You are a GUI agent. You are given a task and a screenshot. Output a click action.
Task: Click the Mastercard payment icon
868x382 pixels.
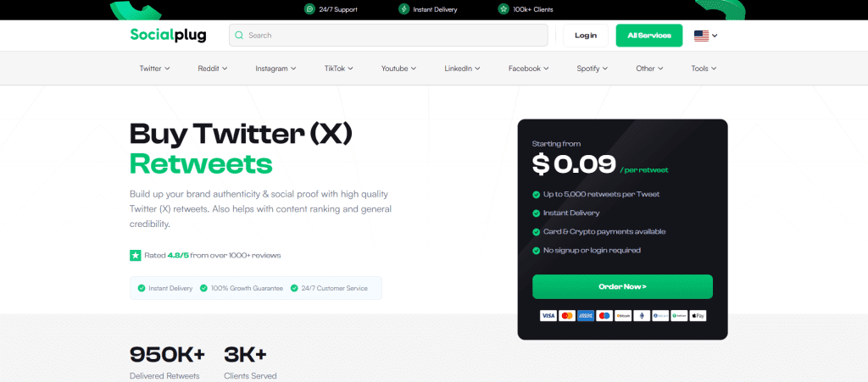(567, 316)
